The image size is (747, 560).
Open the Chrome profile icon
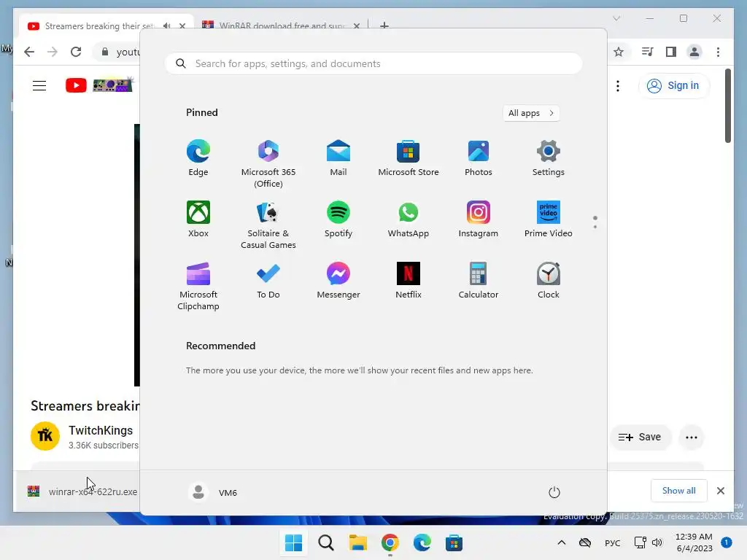click(694, 52)
